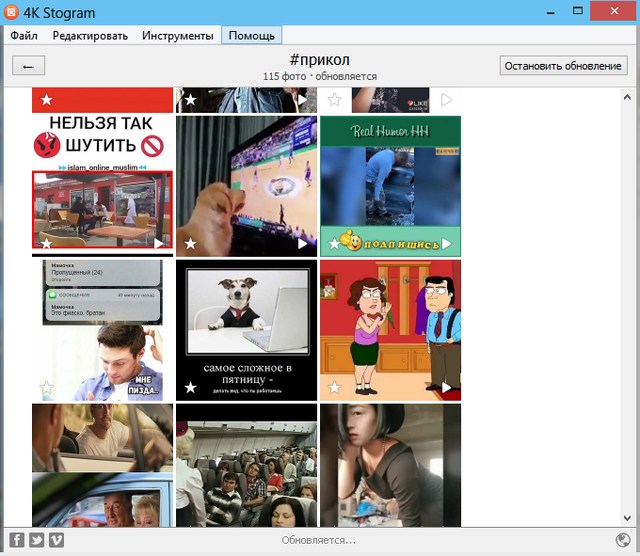Expand the Инструменты menu
Viewport: 640px width, 556px height.
[177, 36]
